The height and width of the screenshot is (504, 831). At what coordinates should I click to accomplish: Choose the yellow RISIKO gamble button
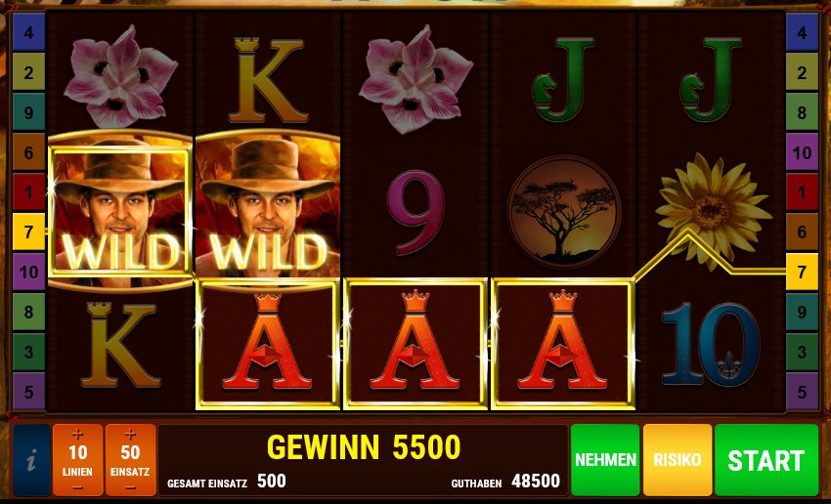[678, 459]
